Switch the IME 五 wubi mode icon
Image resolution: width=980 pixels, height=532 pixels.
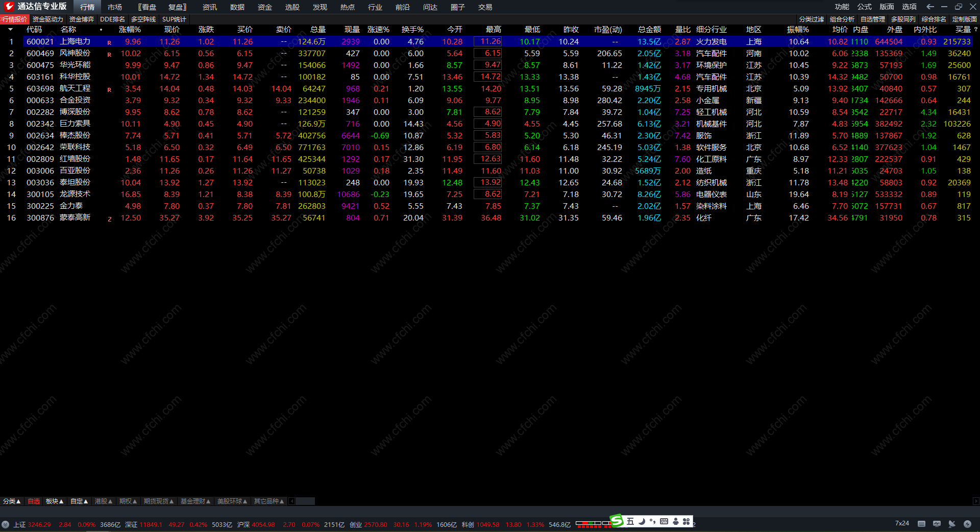pyautogui.click(x=630, y=521)
